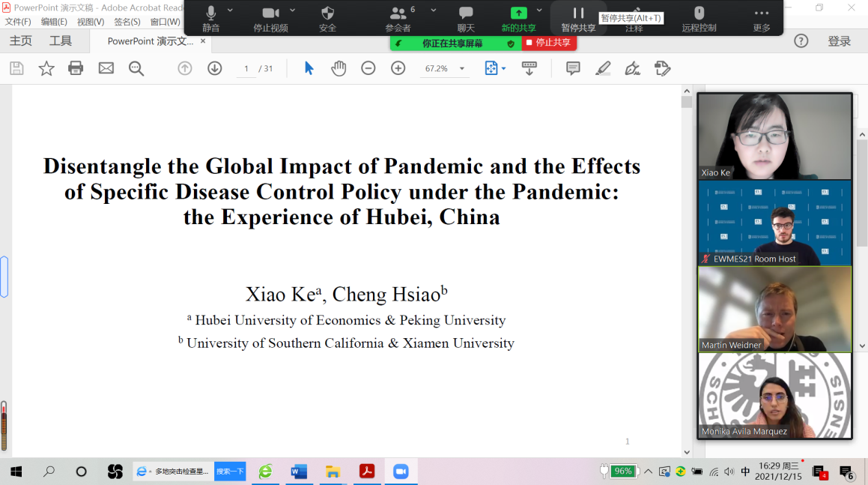This screenshot has height=485, width=868.
Task: Pause screen sharing
Action: coord(578,19)
